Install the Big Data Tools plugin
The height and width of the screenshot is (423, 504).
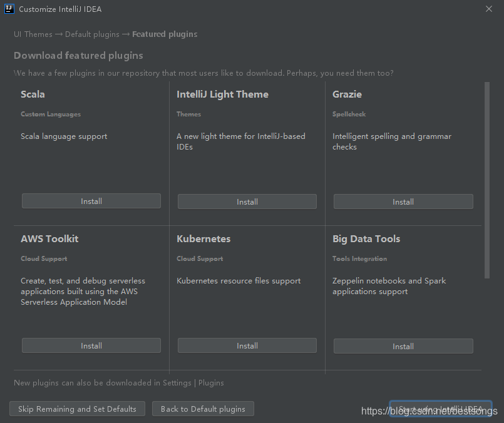403,346
